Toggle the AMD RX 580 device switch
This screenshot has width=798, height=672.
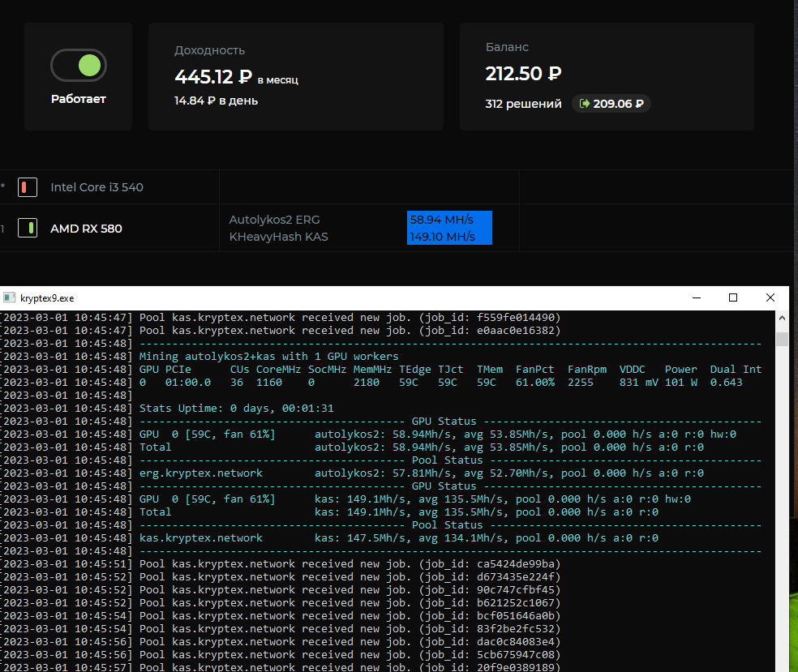[x=28, y=228]
